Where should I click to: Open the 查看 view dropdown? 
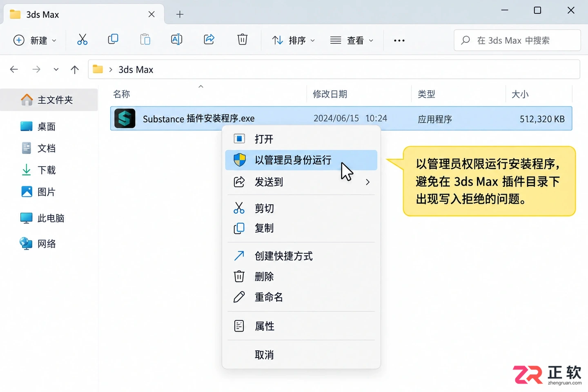click(x=352, y=40)
